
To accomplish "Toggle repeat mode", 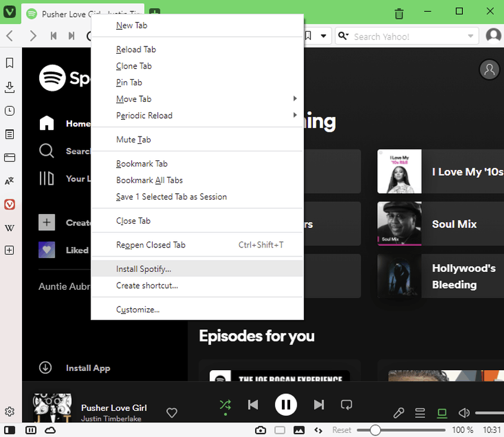I will (347, 405).
